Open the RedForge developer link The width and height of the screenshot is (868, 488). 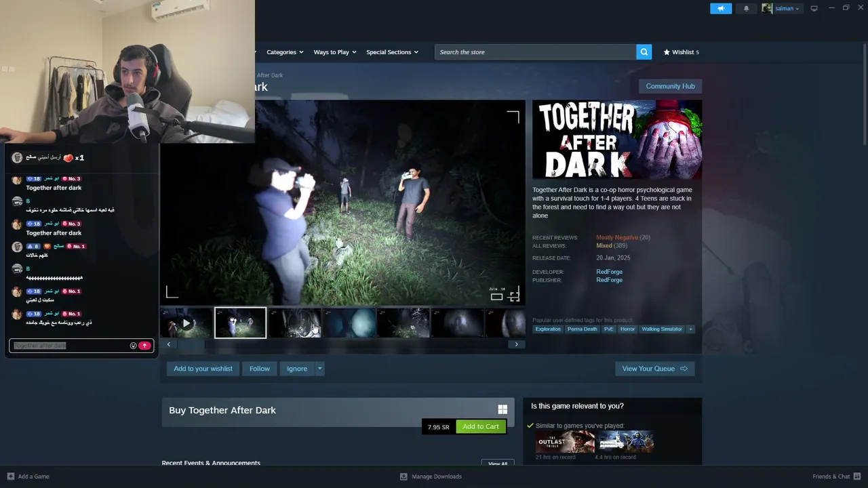(x=609, y=272)
